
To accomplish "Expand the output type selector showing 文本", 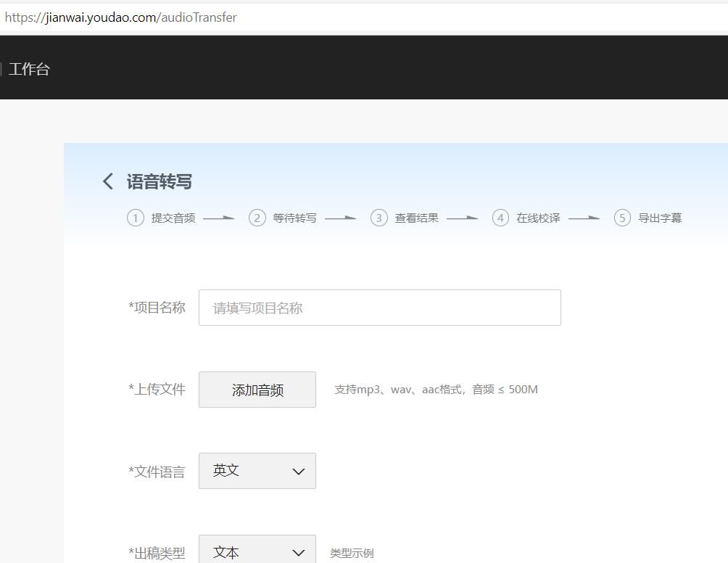I will 257,552.
